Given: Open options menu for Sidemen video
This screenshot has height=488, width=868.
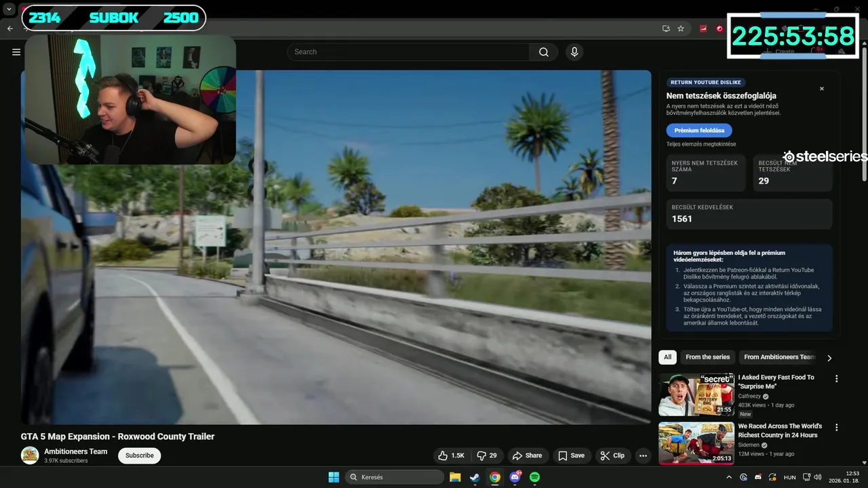Looking at the screenshot, I should click(x=836, y=428).
